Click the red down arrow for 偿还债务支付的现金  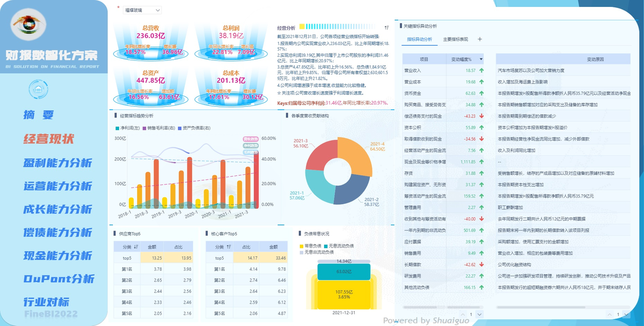[x=481, y=116]
